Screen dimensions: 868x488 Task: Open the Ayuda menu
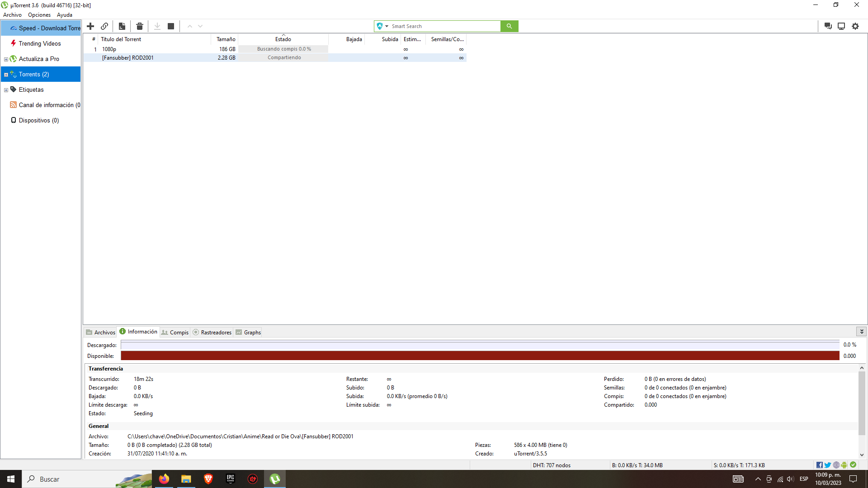click(65, 15)
